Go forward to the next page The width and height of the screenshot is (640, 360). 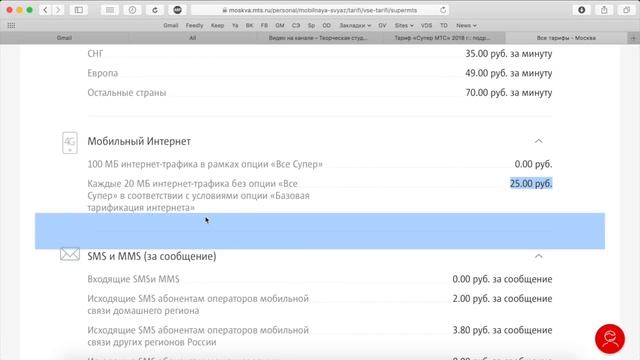[58, 10]
